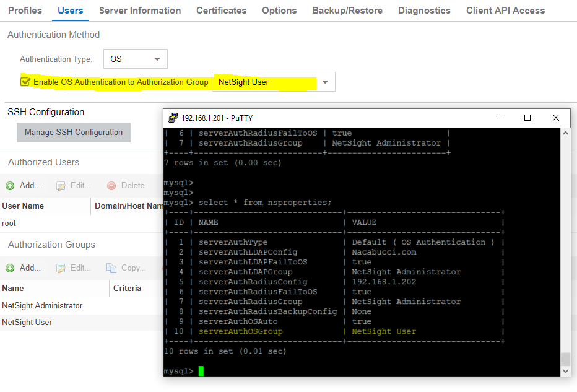Click the PuTTY vertical scrollbar thumb
This screenshot has width=577, height=392.
coord(566,359)
